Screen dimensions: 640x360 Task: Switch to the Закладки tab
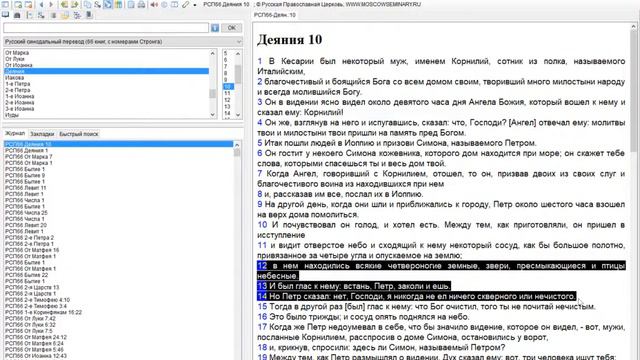tap(42, 134)
